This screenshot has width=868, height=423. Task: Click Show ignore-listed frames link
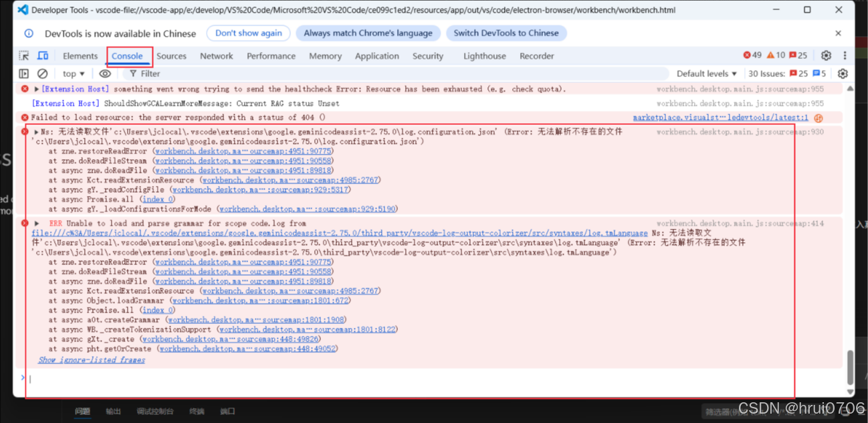(92, 360)
